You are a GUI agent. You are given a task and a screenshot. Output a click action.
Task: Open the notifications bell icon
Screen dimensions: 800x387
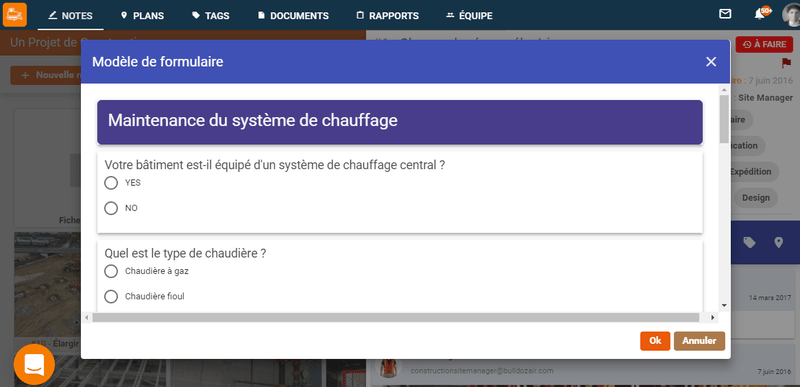(x=760, y=14)
